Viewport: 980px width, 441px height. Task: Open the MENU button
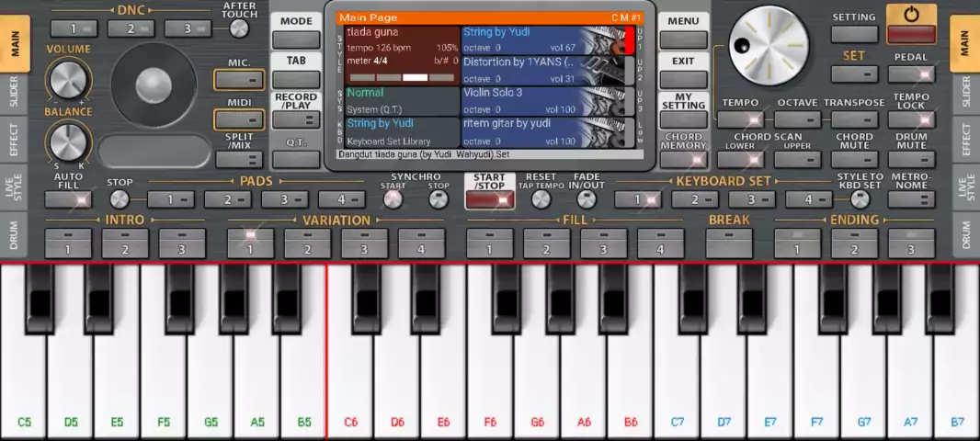click(683, 40)
